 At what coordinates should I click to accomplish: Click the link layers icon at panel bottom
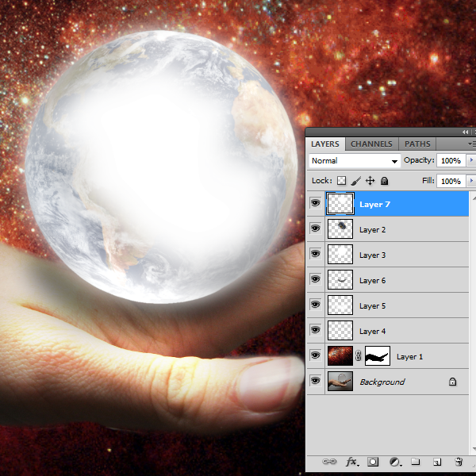pos(329,462)
